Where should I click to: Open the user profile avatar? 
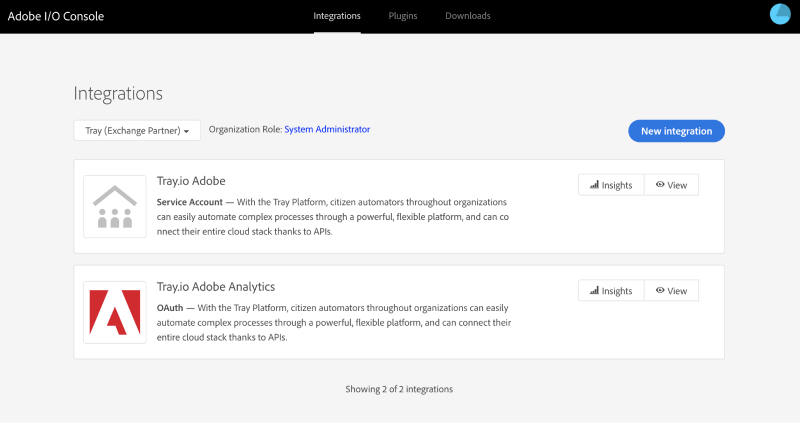(779, 15)
